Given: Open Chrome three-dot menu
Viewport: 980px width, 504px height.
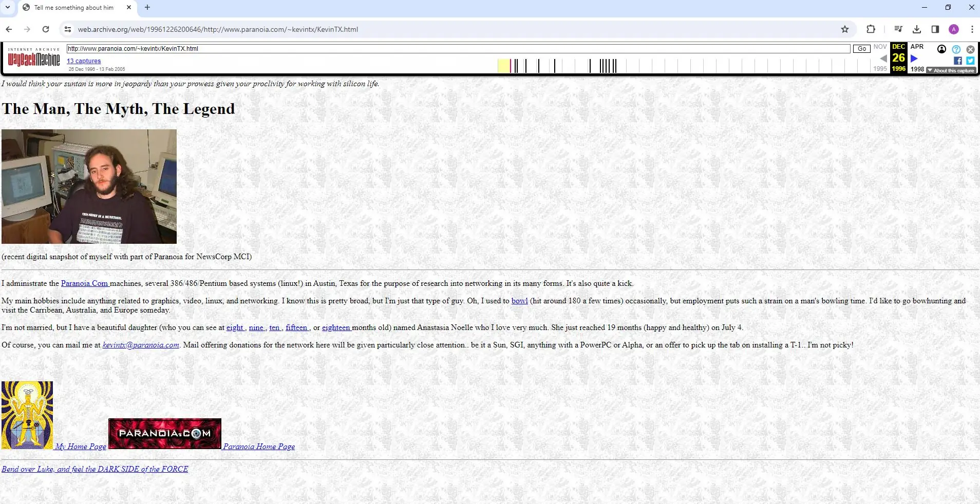Looking at the screenshot, I should coord(972,29).
